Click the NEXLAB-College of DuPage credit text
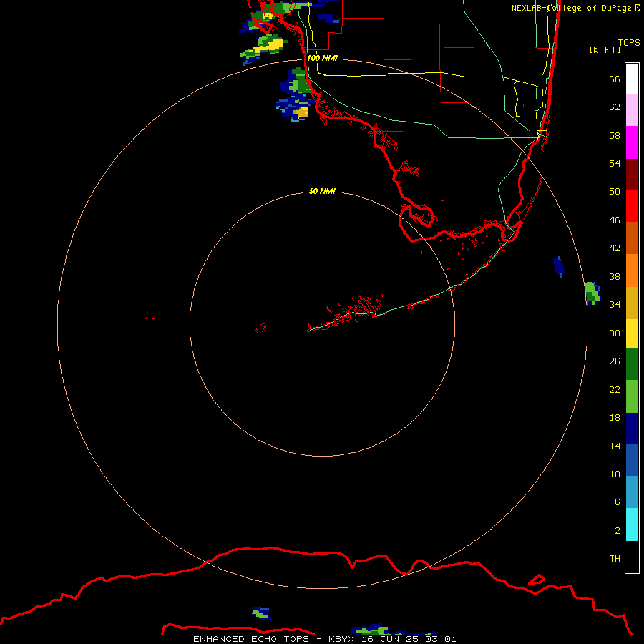 [575, 8]
